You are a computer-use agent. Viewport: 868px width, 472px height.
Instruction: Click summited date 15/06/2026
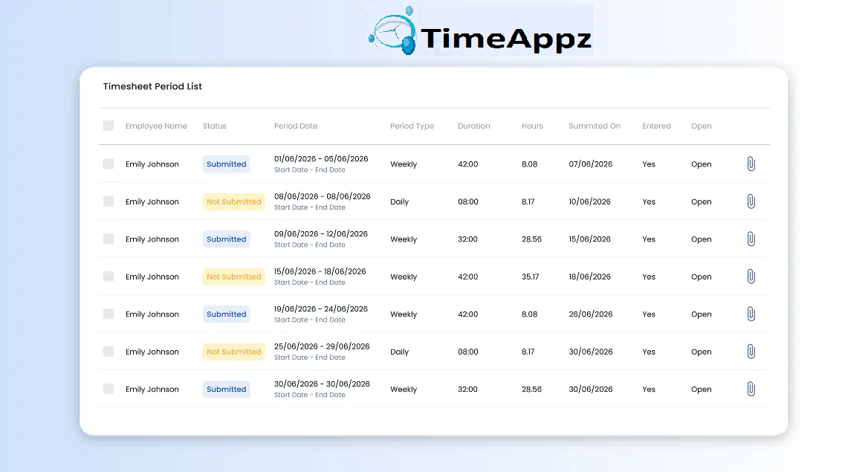[589, 239]
